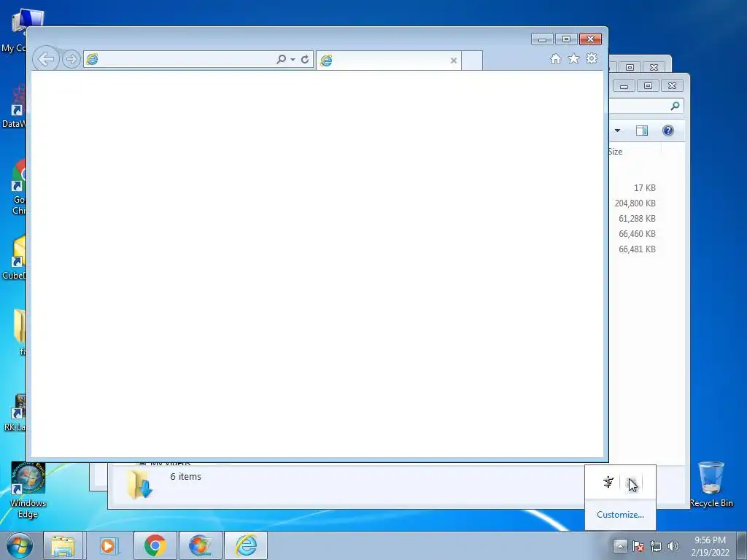Select the Recycle Bin desktop icon

coord(711,484)
